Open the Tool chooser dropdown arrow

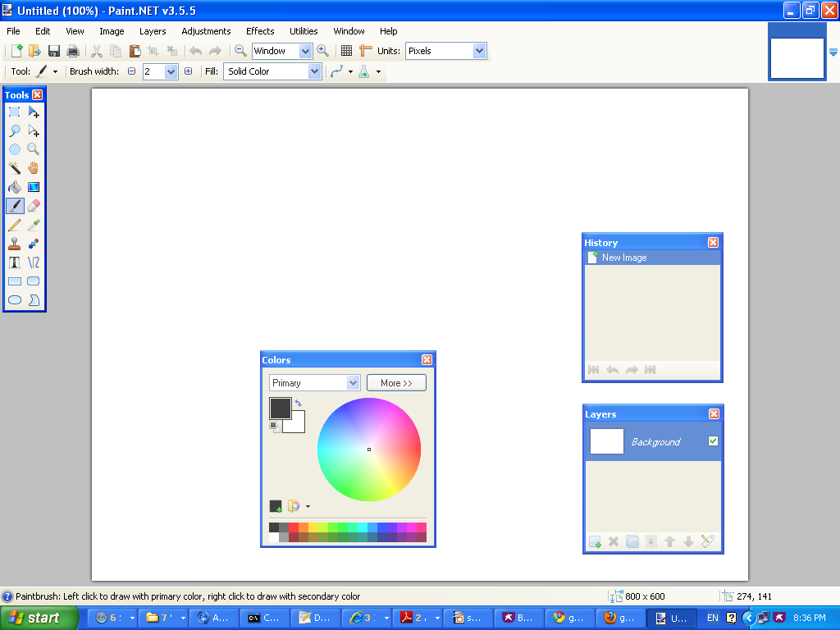[x=55, y=72]
